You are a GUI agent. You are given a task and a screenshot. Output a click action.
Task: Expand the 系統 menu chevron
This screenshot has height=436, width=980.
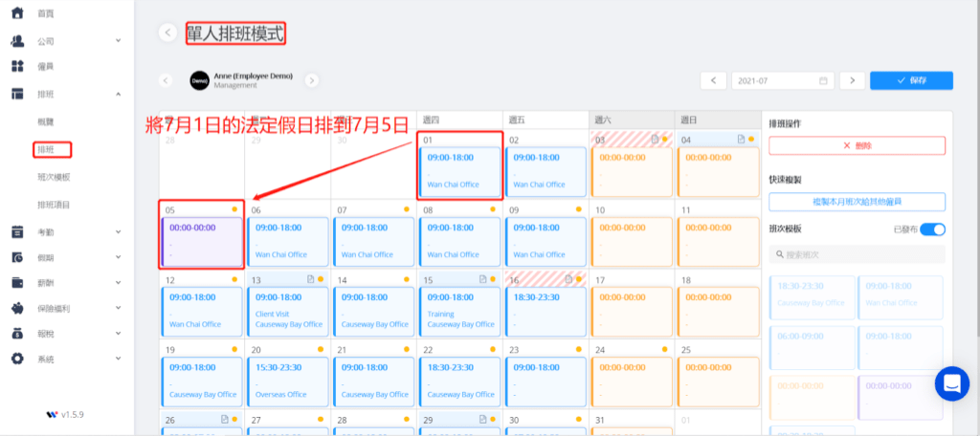(x=118, y=360)
